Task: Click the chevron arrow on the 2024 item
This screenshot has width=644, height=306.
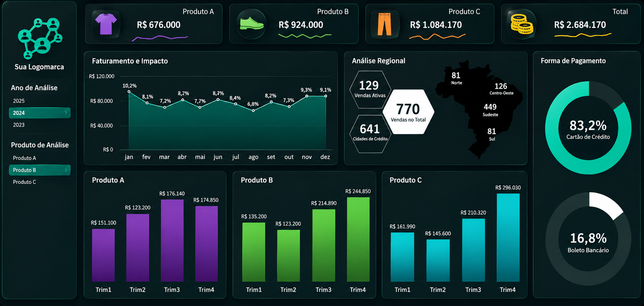Action: click(66, 113)
